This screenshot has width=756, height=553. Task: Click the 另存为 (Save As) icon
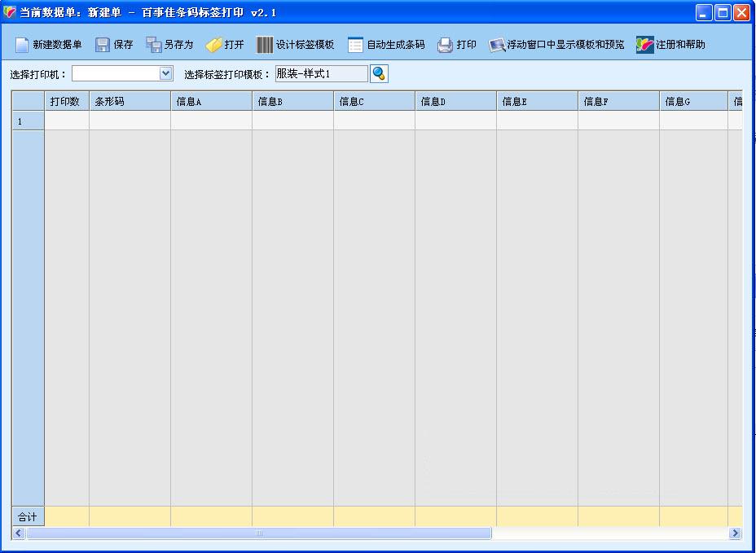point(169,45)
